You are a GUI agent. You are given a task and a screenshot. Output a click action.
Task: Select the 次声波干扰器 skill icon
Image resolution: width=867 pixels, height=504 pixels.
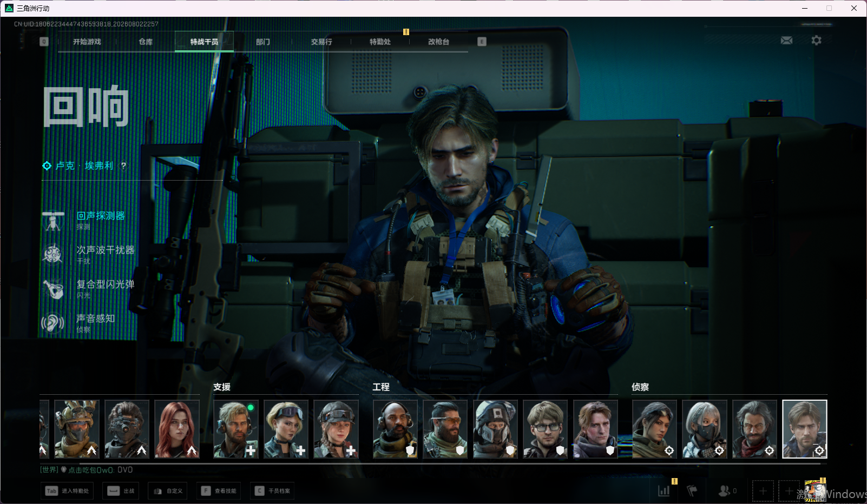pos(53,254)
